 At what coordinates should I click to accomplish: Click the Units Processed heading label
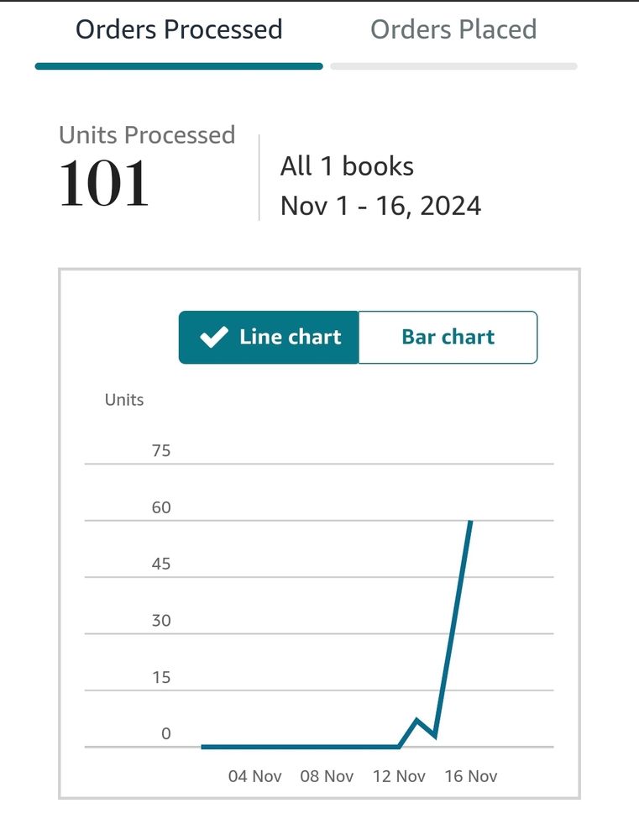coord(147,135)
